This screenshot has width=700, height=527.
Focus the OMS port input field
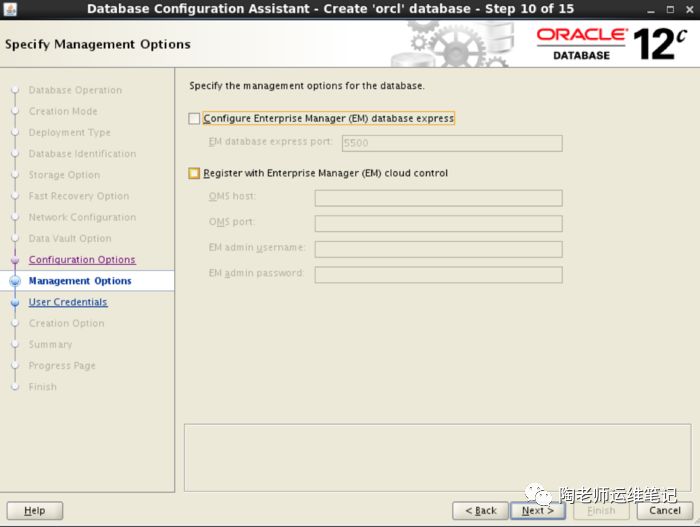[x=438, y=224]
